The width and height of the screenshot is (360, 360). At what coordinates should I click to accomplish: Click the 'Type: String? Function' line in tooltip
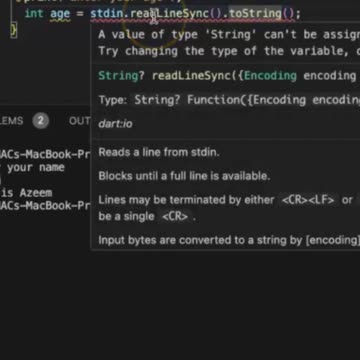pyautogui.click(x=229, y=100)
